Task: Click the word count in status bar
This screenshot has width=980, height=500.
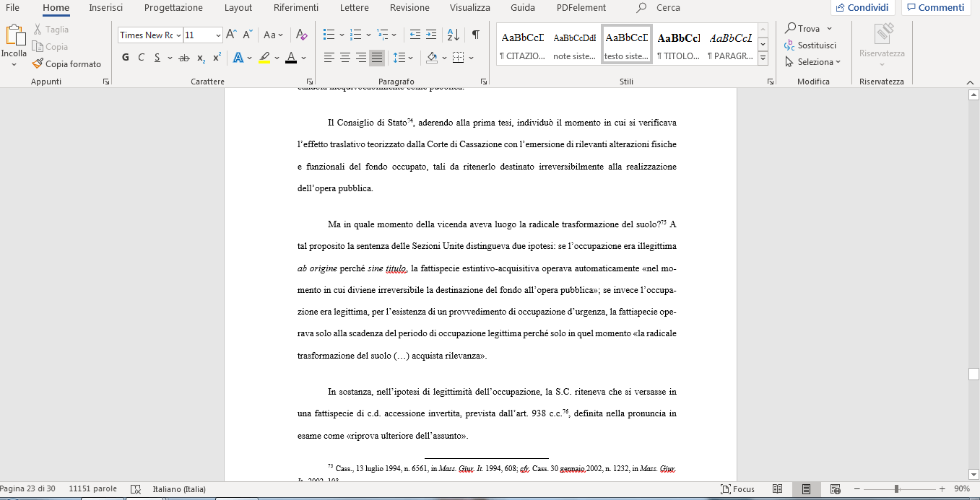Action: [94, 488]
